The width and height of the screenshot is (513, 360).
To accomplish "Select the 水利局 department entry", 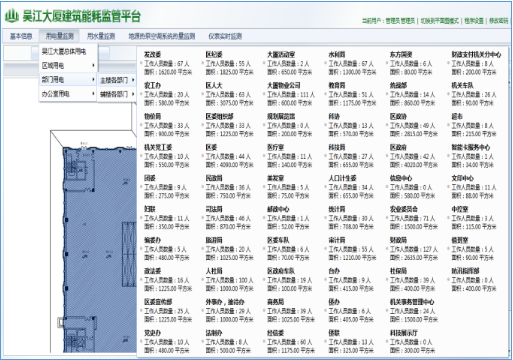I will click(x=337, y=54).
